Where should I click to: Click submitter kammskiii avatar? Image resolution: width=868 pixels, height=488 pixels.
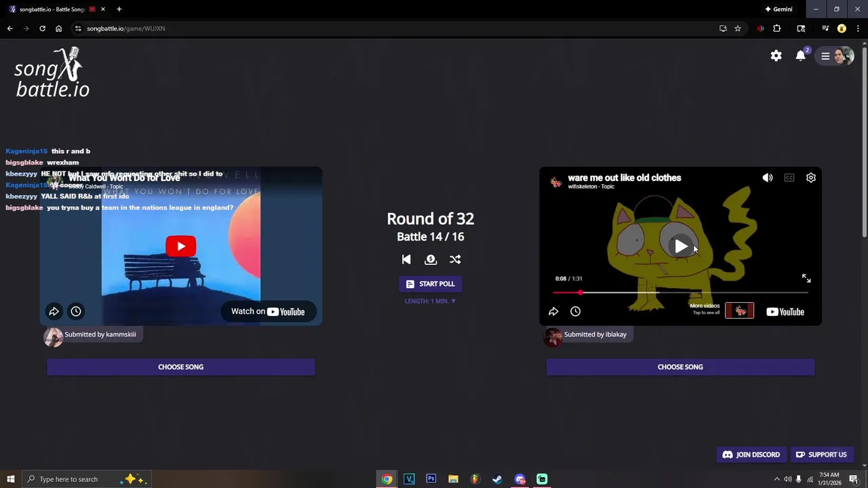click(x=53, y=337)
